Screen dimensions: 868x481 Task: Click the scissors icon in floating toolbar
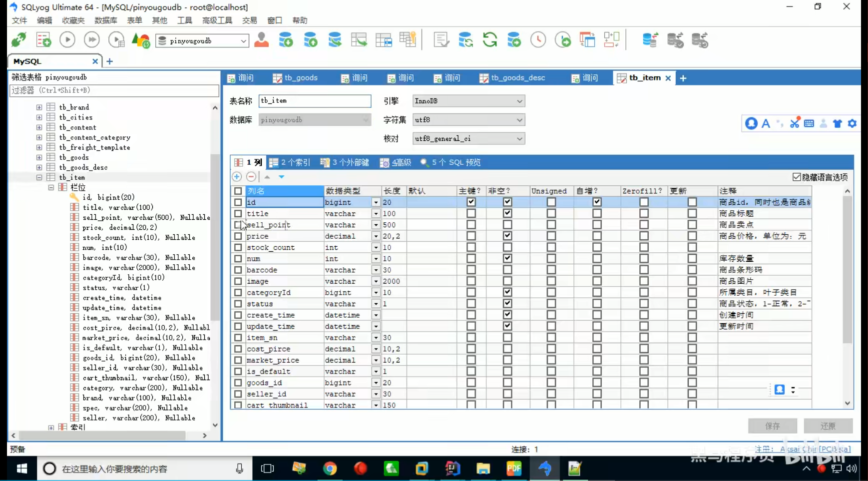pos(795,123)
